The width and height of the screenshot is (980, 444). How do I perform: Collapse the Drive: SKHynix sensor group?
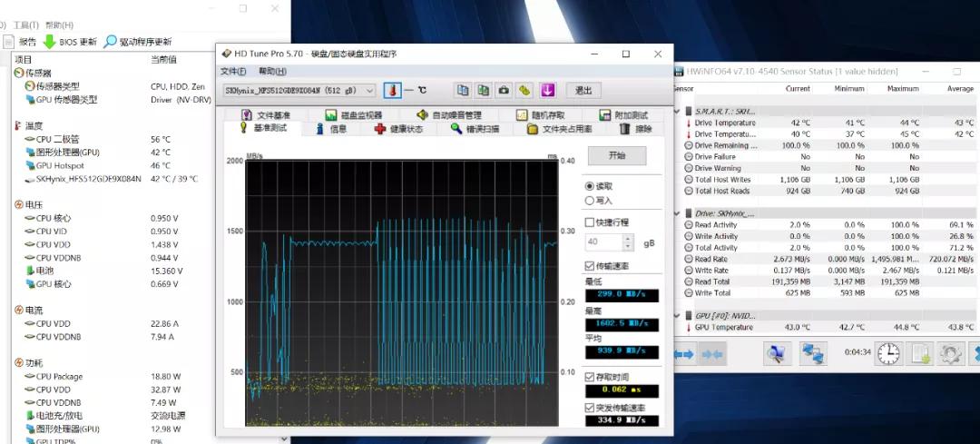click(677, 213)
